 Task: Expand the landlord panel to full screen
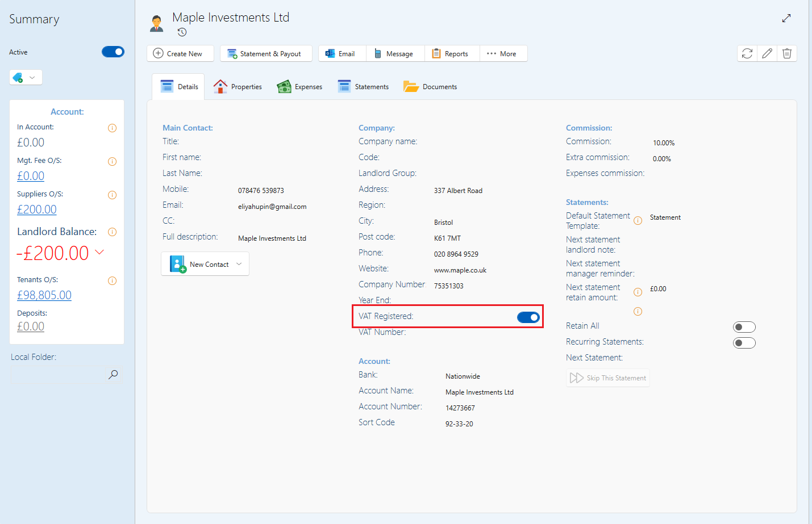pyautogui.click(x=786, y=18)
